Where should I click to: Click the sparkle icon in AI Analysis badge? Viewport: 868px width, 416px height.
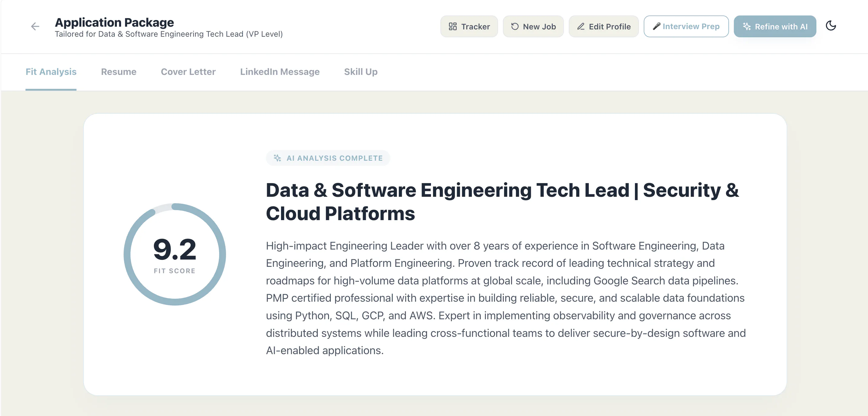coord(277,158)
